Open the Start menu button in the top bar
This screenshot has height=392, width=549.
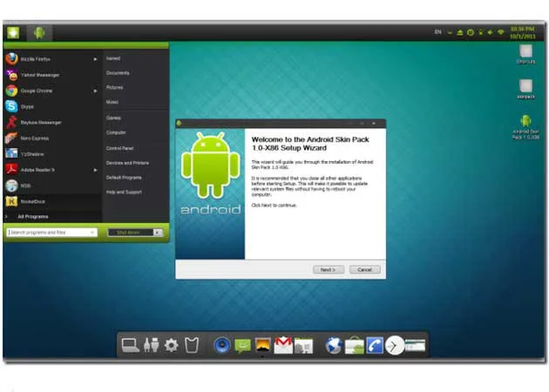[x=13, y=33]
